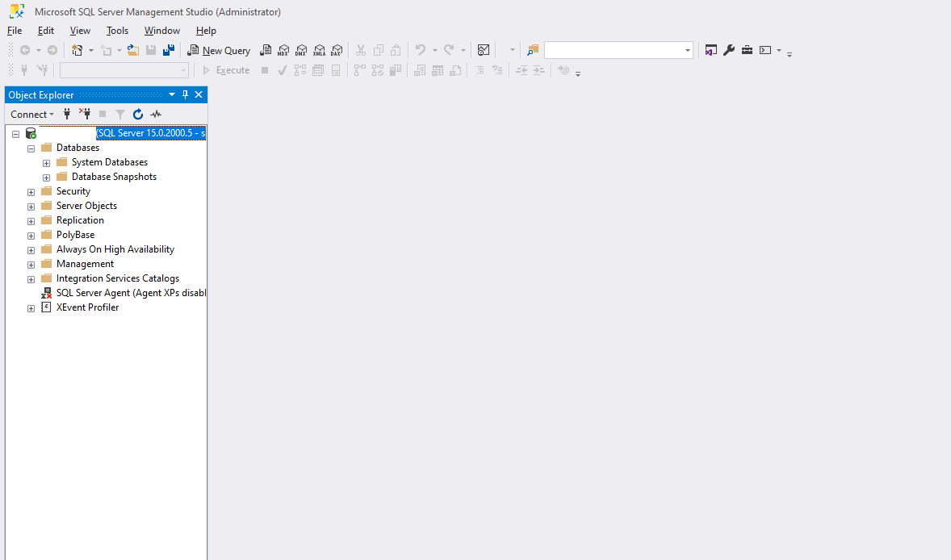951x560 pixels.
Task: Expand the System Databases folder
Action: pyautogui.click(x=46, y=161)
